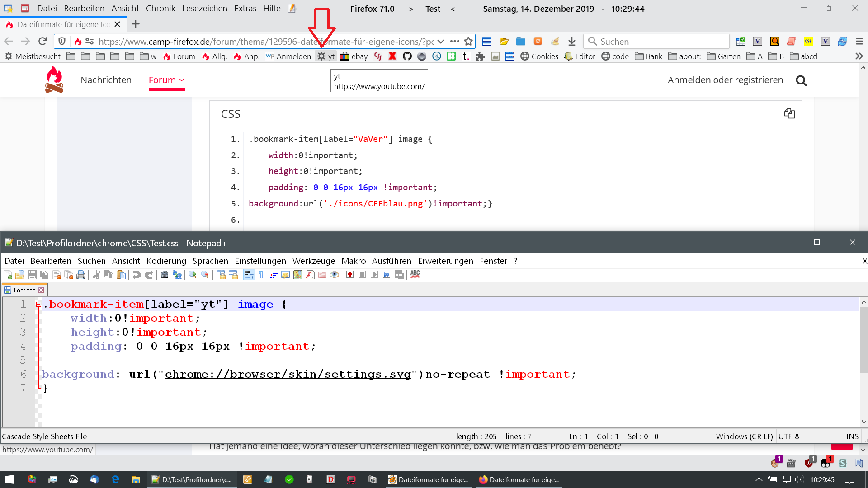Open the Lesezeichen menu in Firefox
The height and width of the screenshot is (488, 868).
[204, 9]
